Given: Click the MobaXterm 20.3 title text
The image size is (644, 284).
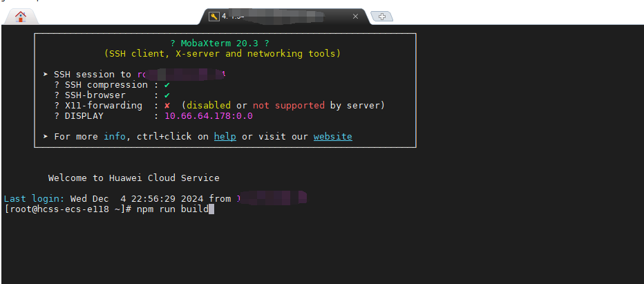Looking at the screenshot, I should coord(220,43).
